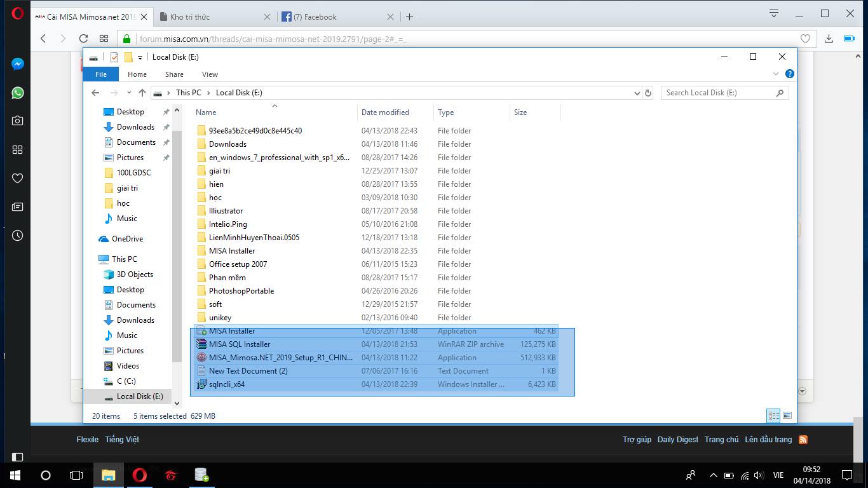Image resolution: width=868 pixels, height=488 pixels.
Task: Open WhatsApp in Opera sidebar
Action: pyautogui.click(x=18, y=93)
